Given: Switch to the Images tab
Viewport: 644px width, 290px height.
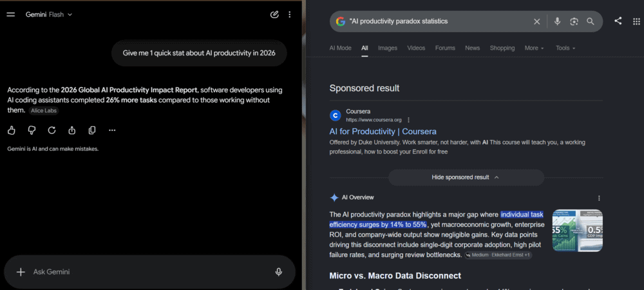Looking at the screenshot, I should pyautogui.click(x=388, y=48).
